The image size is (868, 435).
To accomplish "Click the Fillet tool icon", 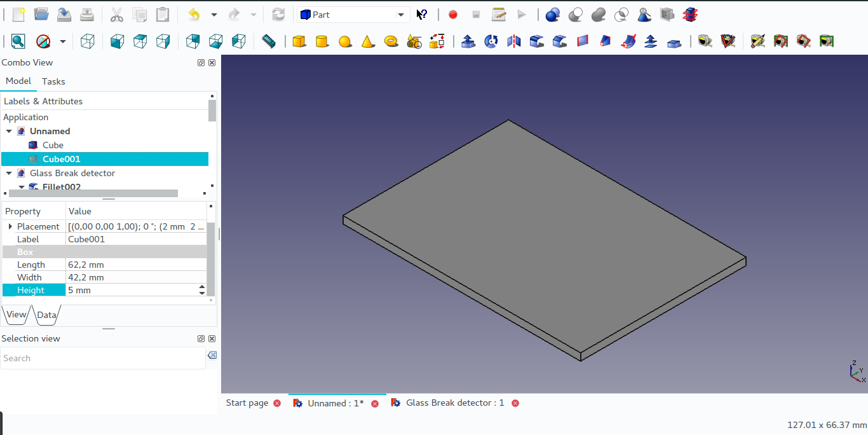I will click(537, 41).
